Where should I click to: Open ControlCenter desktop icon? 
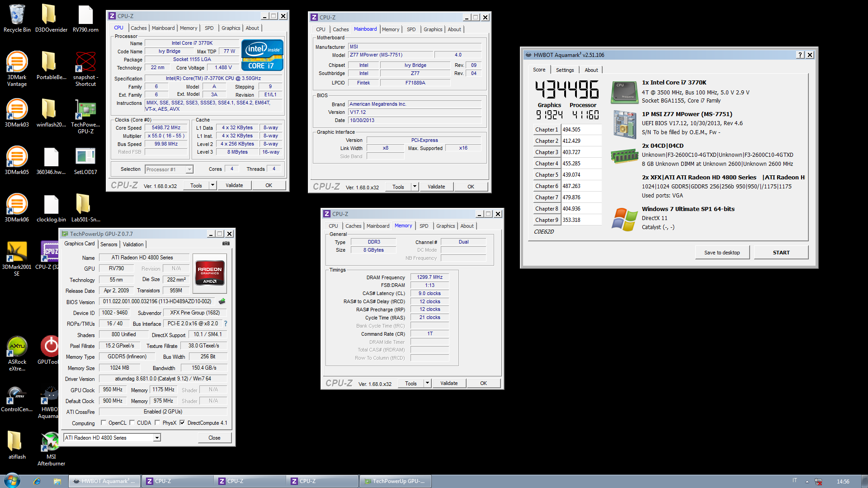(17, 398)
